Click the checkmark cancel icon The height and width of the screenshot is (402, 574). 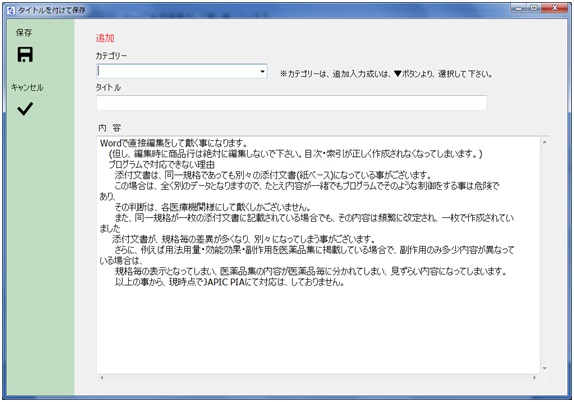[25, 109]
